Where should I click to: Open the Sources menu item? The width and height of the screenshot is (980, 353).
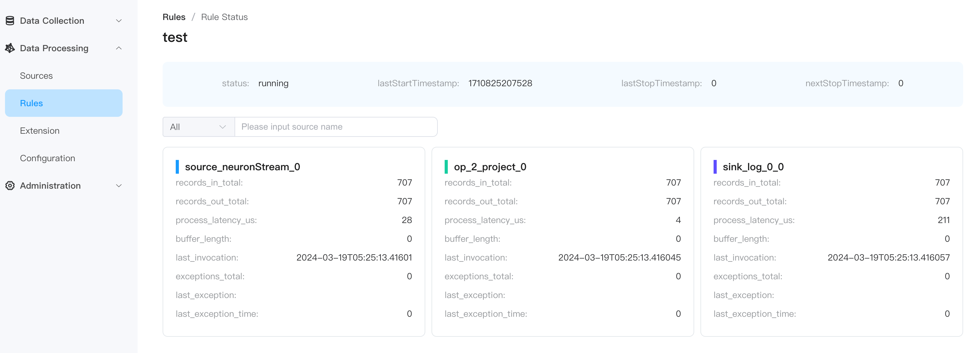tap(36, 76)
